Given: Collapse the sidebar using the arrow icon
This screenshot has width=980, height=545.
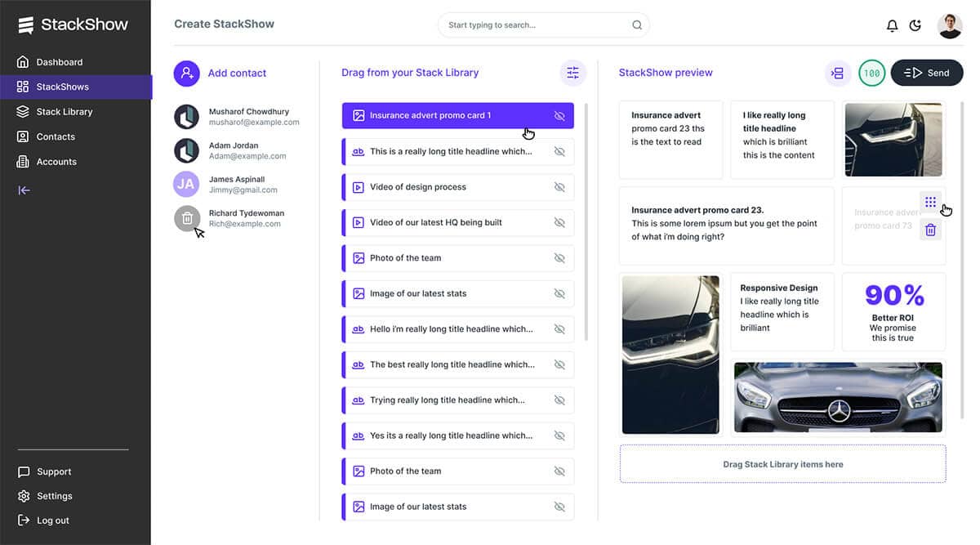Looking at the screenshot, I should point(24,190).
